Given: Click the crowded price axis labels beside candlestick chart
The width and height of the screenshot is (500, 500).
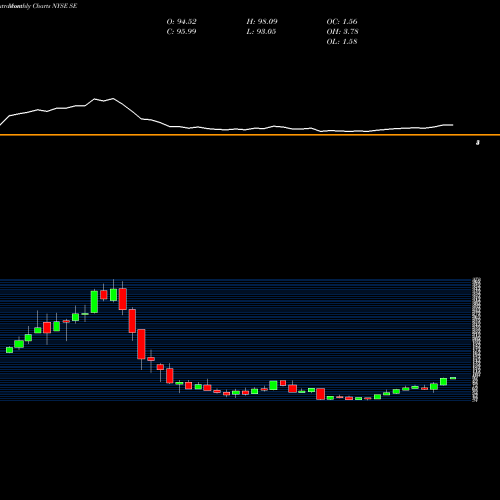Looking at the screenshot, I should pos(477,339).
